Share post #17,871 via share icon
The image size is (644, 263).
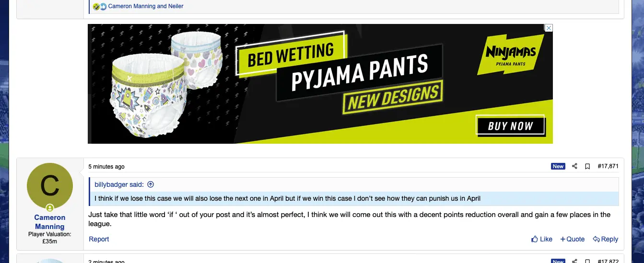pos(574,166)
